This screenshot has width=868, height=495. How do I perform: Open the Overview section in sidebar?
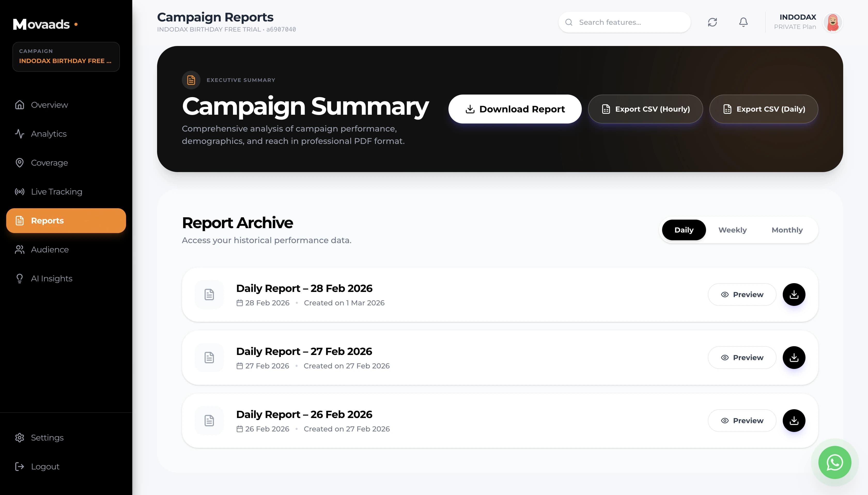click(x=49, y=105)
